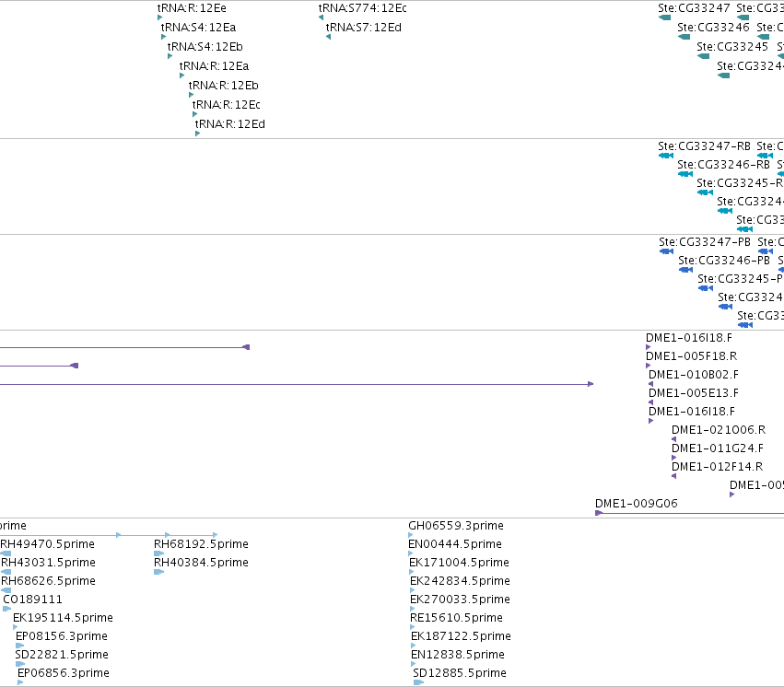Select the EK242834.5prime EST label
The height and width of the screenshot is (687, 784).
coord(460,581)
